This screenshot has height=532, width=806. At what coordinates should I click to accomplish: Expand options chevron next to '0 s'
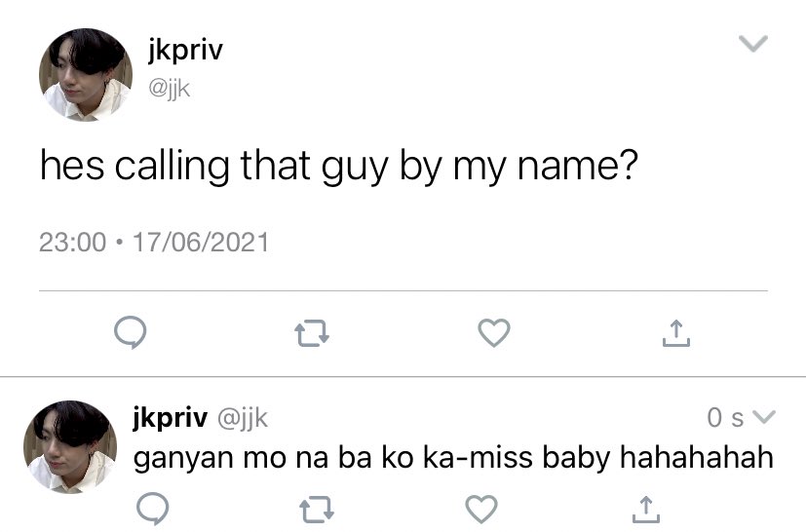tap(763, 416)
